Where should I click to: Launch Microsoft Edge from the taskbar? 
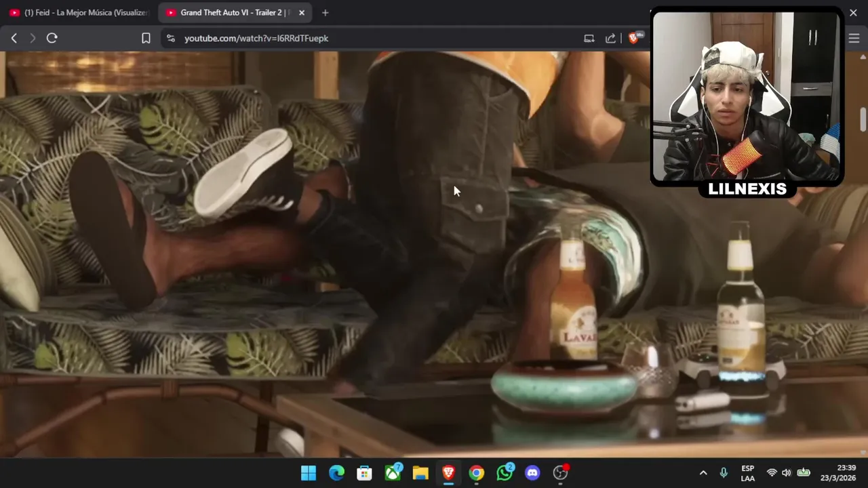tap(336, 473)
